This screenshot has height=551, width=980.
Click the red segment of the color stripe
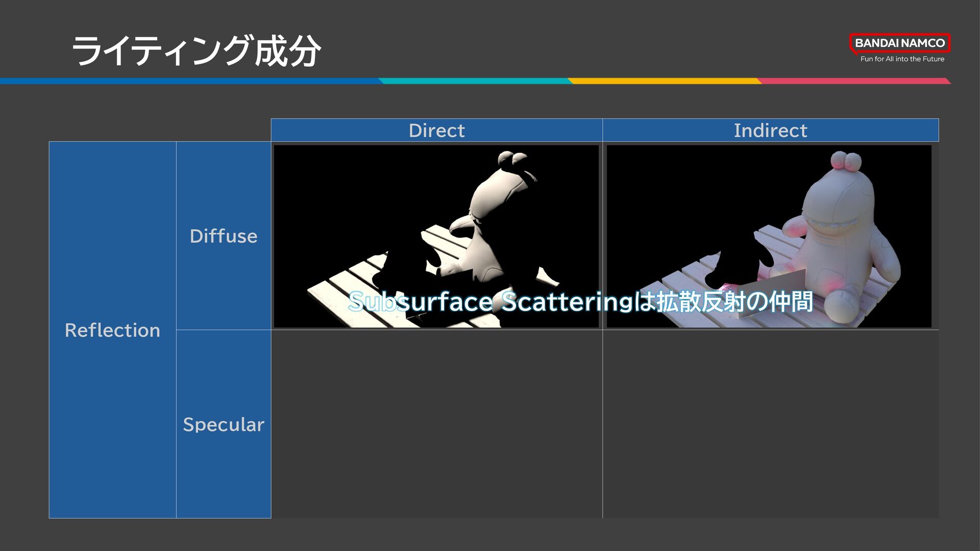852,81
